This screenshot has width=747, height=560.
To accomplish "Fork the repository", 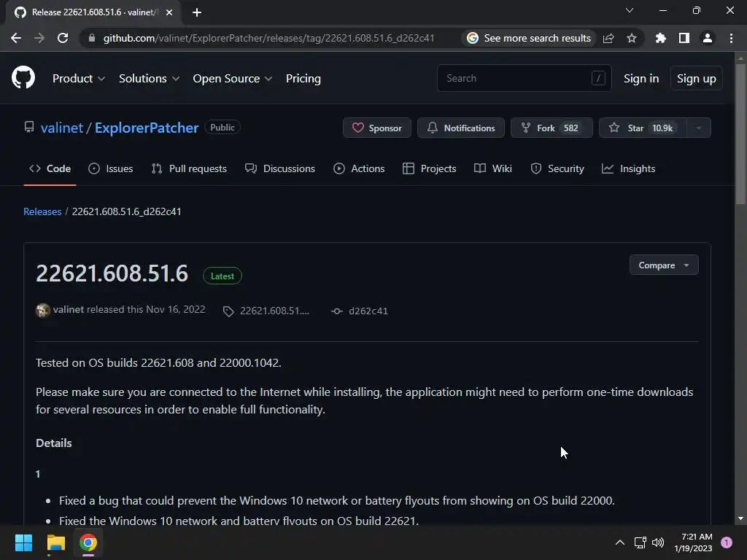I will pyautogui.click(x=551, y=128).
